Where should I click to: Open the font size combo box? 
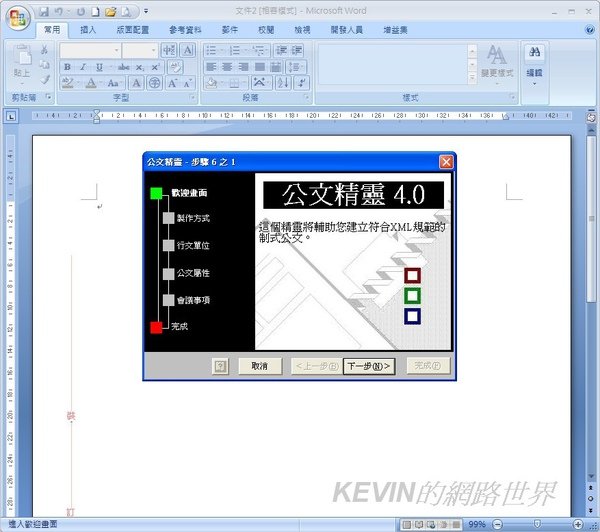tap(140, 50)
